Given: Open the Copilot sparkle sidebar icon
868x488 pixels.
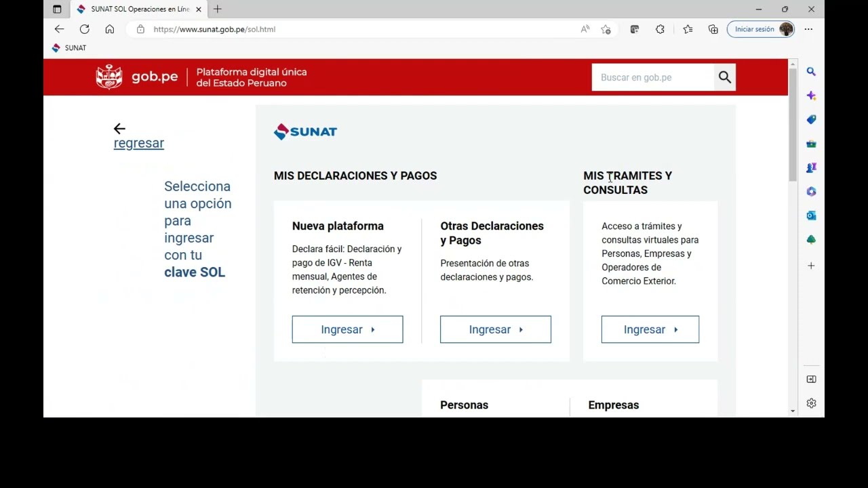Looking at the screenshot, I should [811, 96].
